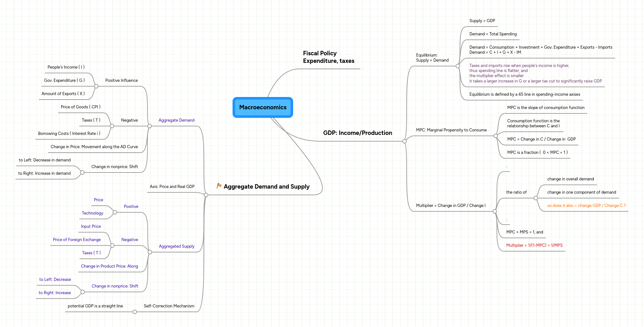Screen dimensions: 644x327
Task: Select the central Macroeconomics topic
Action: [x=263, y=107]
